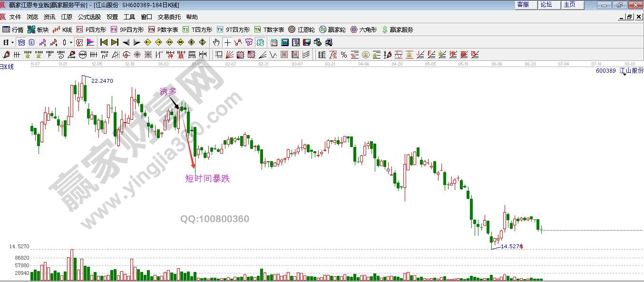Screen dimensions: 644x282
Task: Open the 交易委托 menu
Action: coord(169,17)
